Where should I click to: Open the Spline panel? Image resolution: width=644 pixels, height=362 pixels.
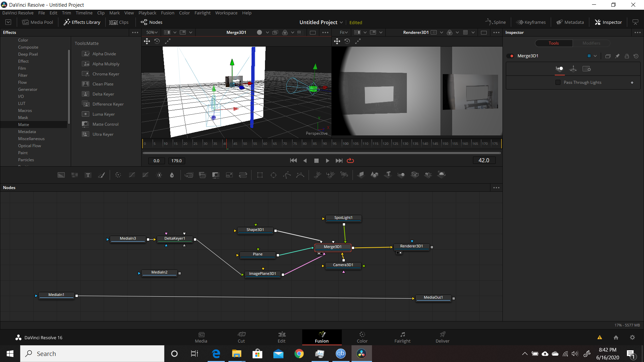point(495,22)
